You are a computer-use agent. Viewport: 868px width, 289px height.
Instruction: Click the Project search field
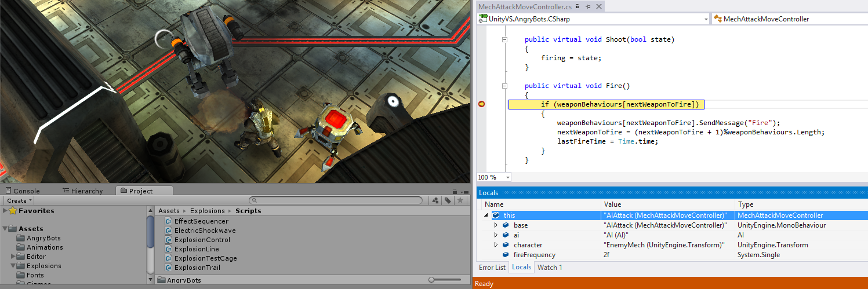click(x=336, y=200)
